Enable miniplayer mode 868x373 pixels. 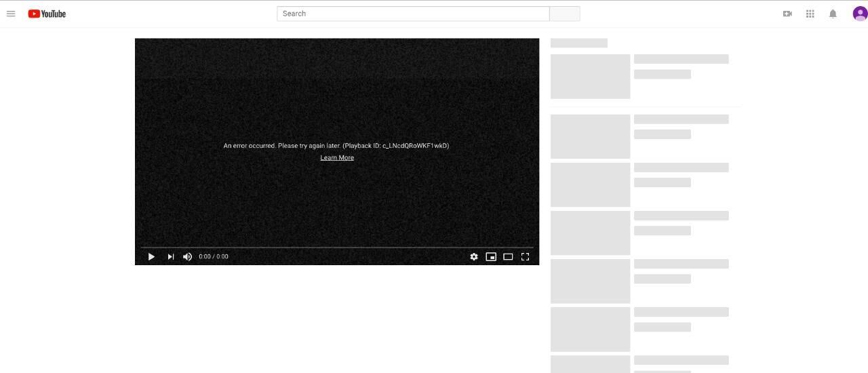[491, 256]
